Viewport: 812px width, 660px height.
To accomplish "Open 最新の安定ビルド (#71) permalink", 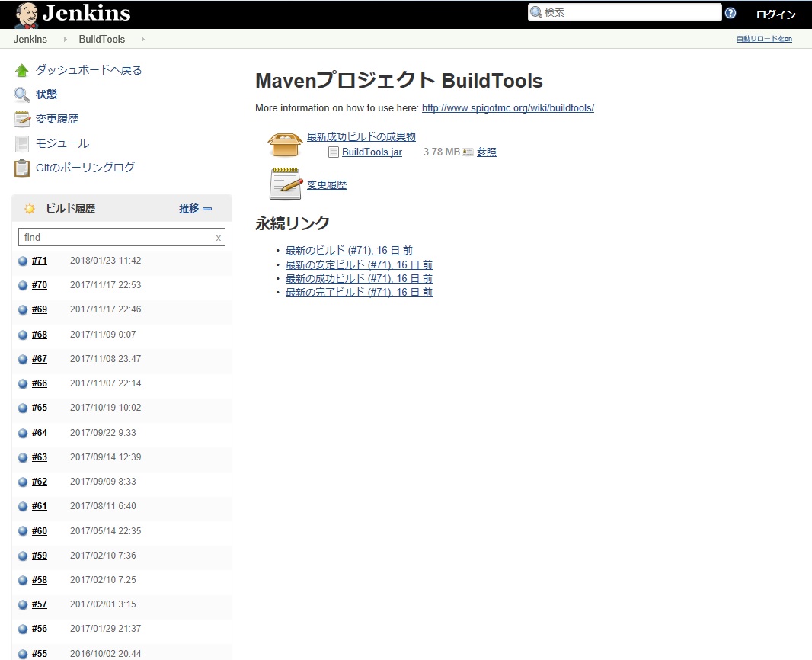I will coord(359,264).
